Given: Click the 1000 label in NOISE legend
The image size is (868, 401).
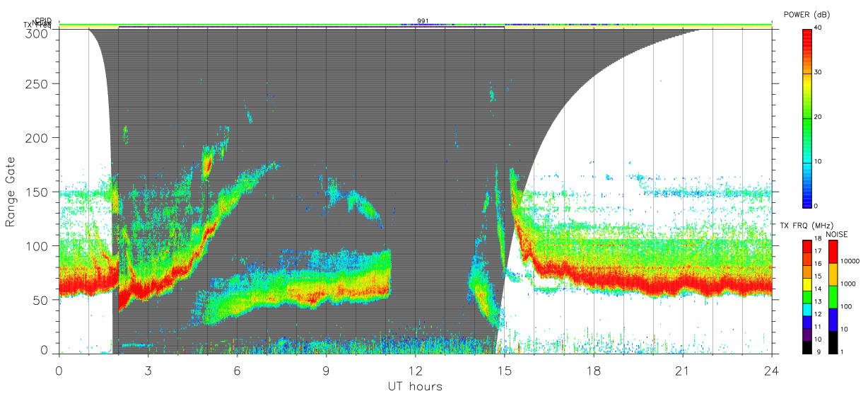Looking at the screenshot, I should coord(847,284).
